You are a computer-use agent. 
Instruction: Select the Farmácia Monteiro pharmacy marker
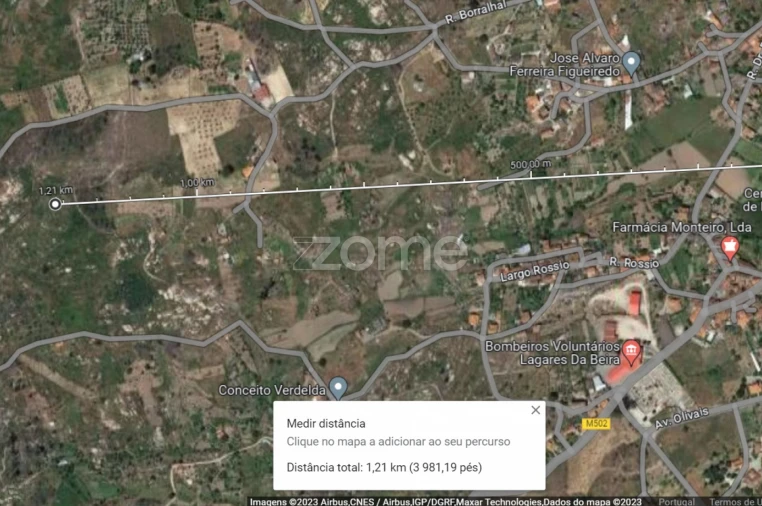729,248
